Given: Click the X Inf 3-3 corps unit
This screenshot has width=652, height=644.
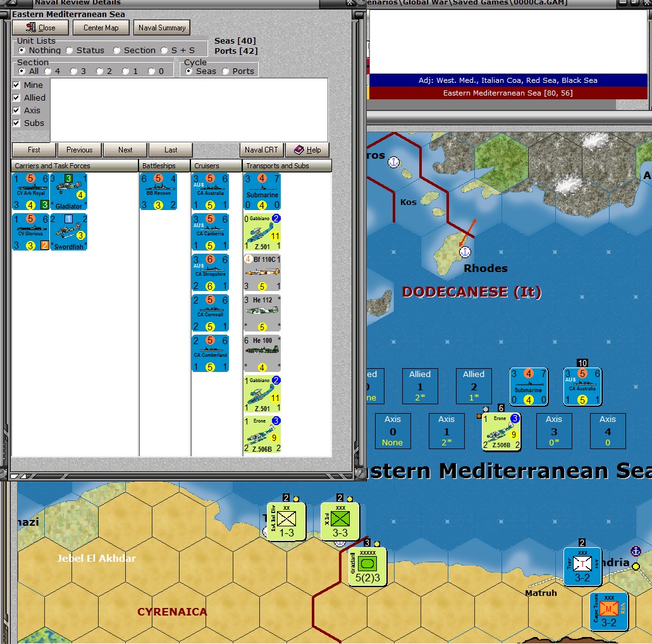Looking at the screenshot, I should 340,522.
